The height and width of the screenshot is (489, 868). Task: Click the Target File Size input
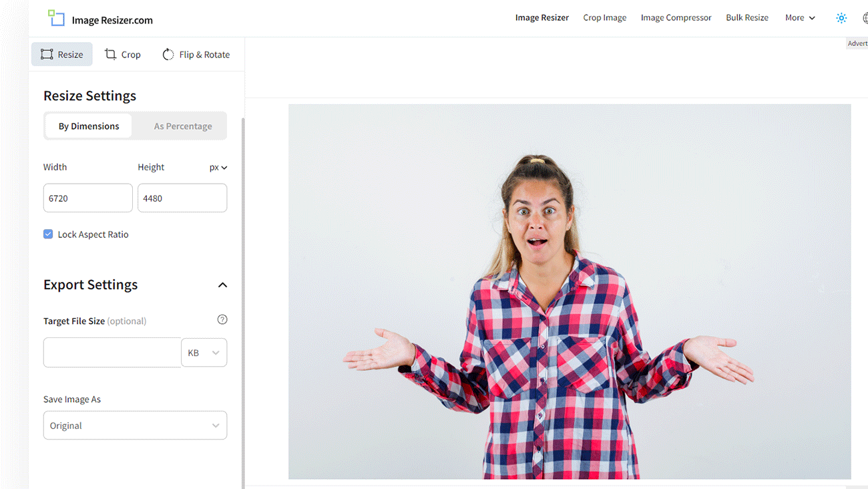point(112,353)
